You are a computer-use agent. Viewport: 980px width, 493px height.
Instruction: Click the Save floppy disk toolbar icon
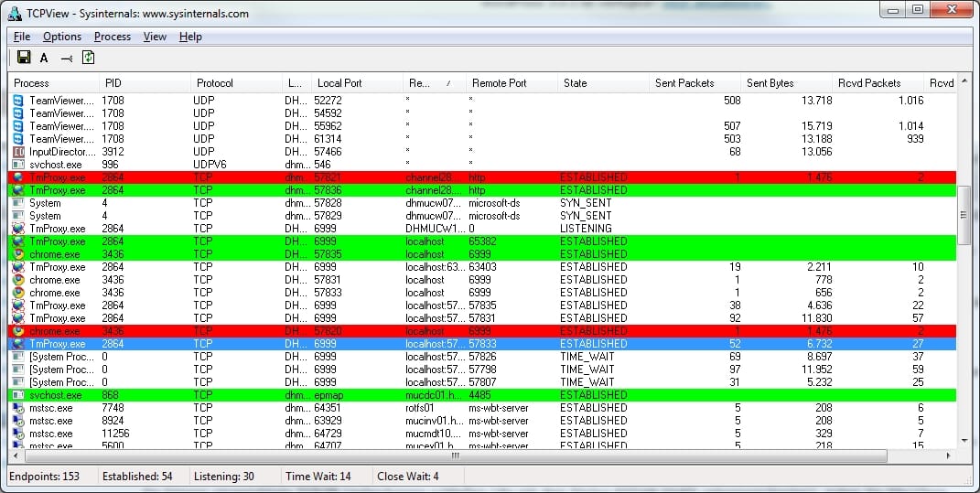click(24, 58)
